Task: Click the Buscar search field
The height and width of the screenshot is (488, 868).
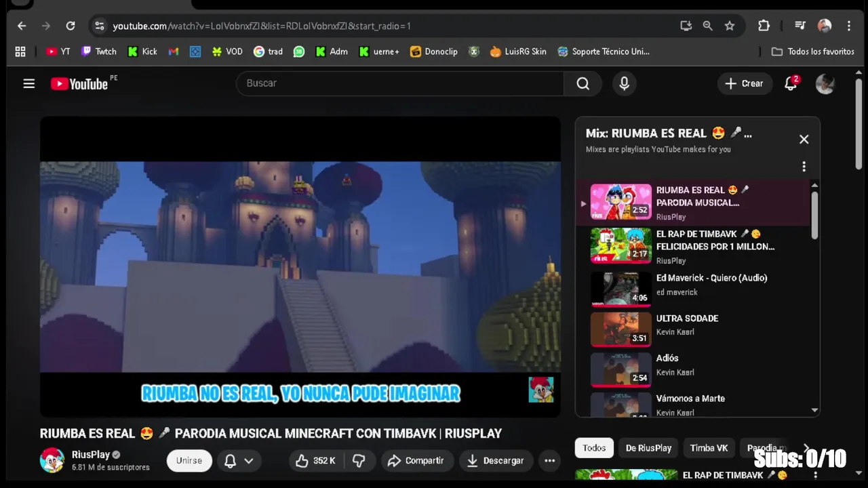Action: 400,83
